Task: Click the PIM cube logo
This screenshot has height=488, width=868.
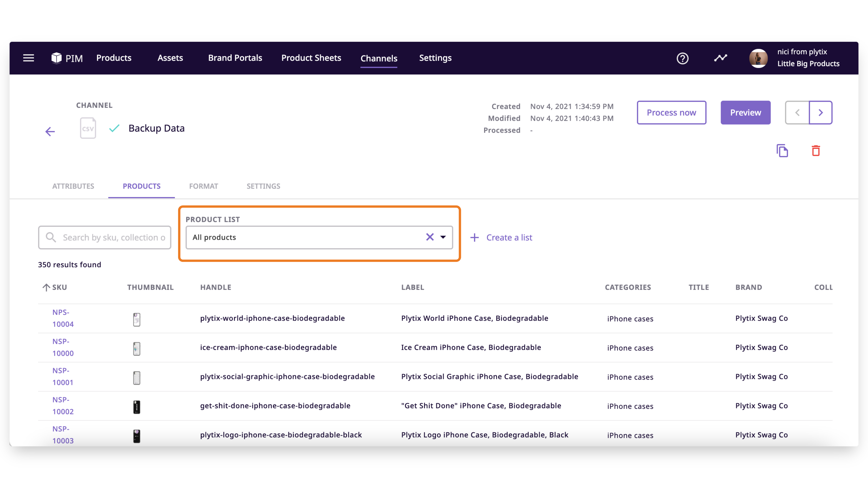Action: click(x=57, y=58)
